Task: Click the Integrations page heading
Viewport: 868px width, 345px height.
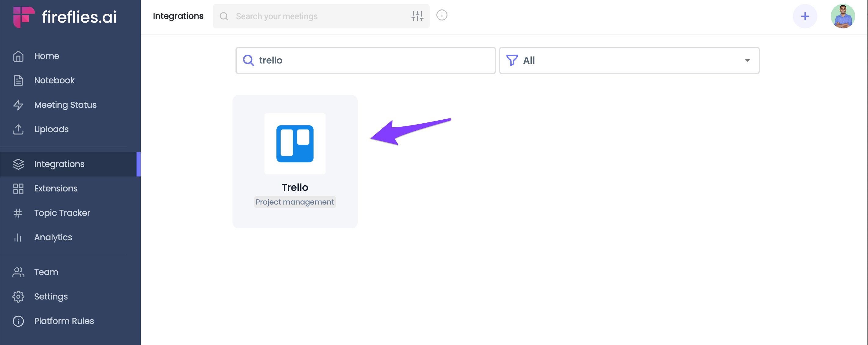Action: pyautogui.click(x=178, y=16)
